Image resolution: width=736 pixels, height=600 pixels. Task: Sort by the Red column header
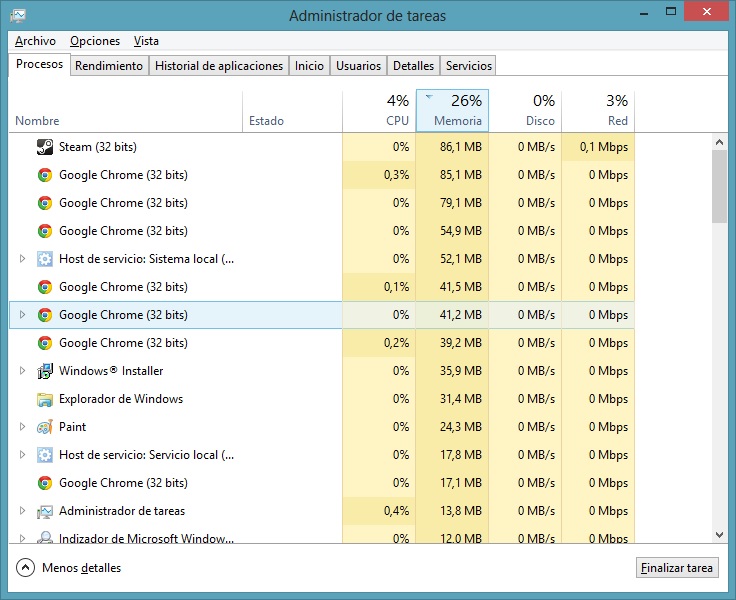[x=598, y=111]
